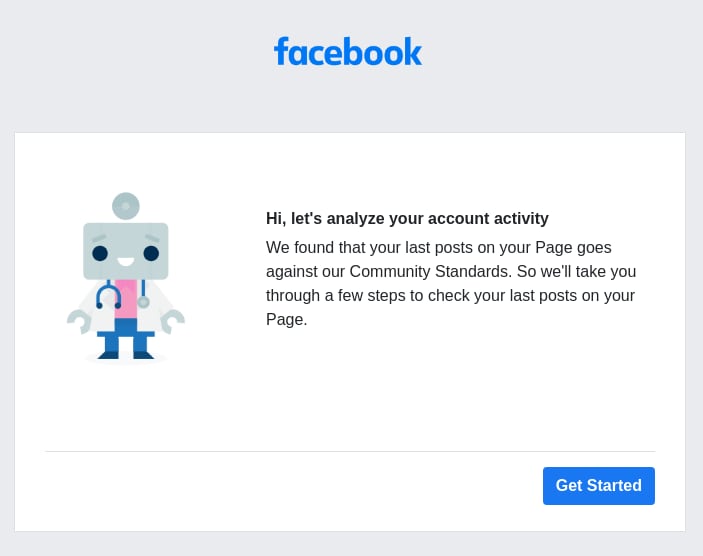Click the robot's left eye
This screenshot has width=703, height=556.
100,253
